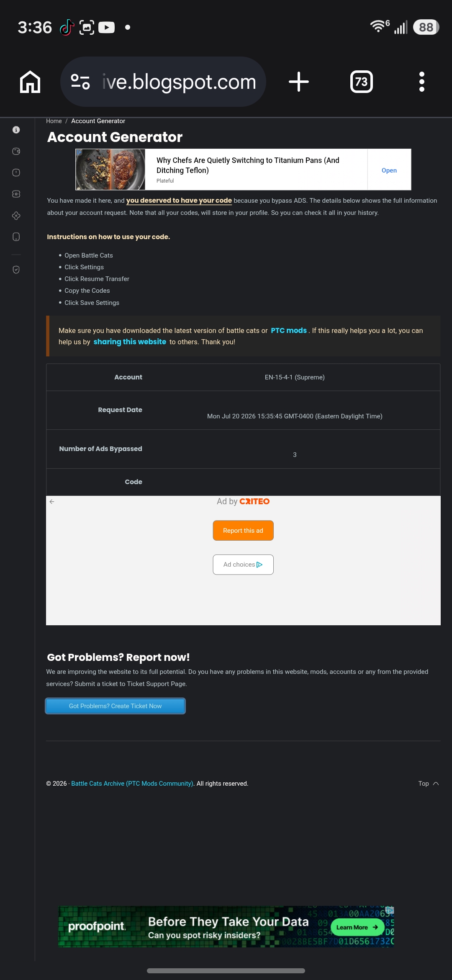This screenshot has width=452, height=980.
Task: Select the gamepad-shaped sidebar icon
Action: [x=16, y=216]
